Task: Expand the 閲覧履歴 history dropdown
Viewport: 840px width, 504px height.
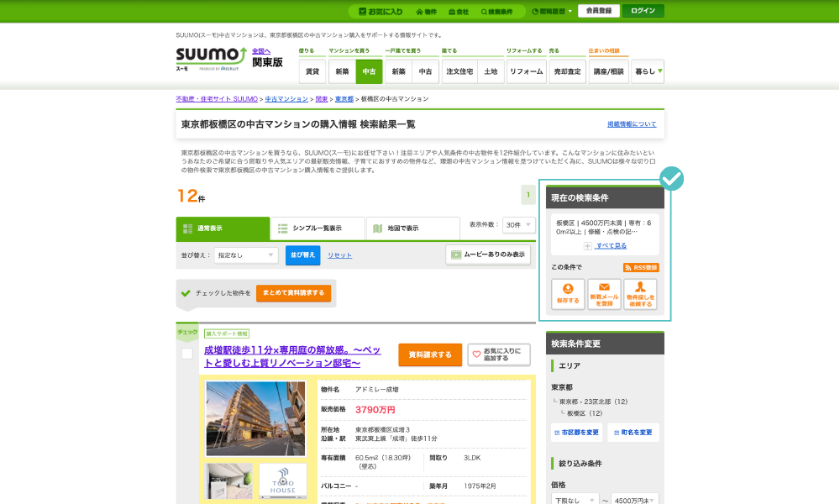Action: tap(552, 11)
